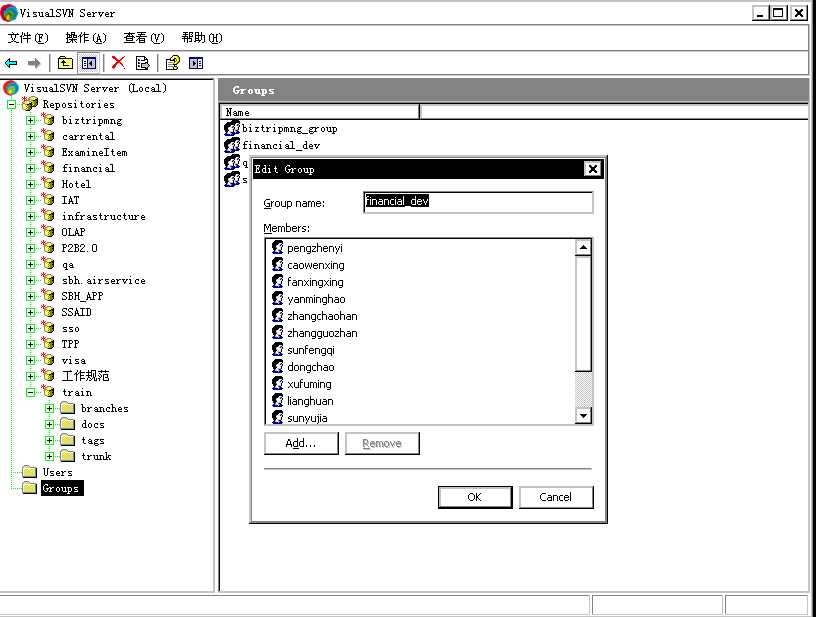Click the forward arrow toolbar icon

click(34, 63)
